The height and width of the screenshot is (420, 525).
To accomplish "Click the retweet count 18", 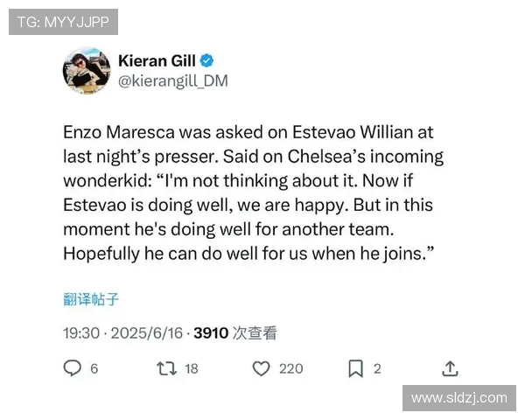I will click(192, 368).
